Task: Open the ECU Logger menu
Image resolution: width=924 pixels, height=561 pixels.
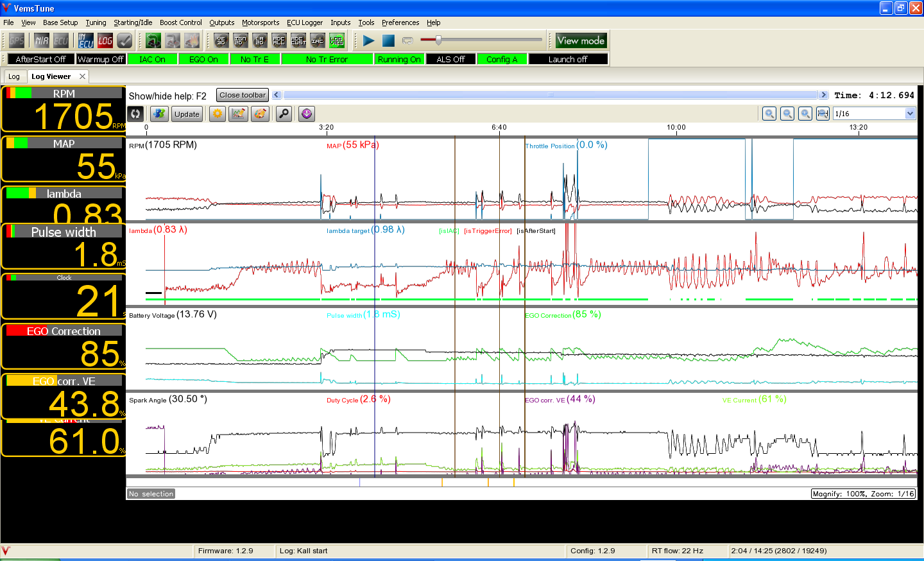Action: click(305, 22)
